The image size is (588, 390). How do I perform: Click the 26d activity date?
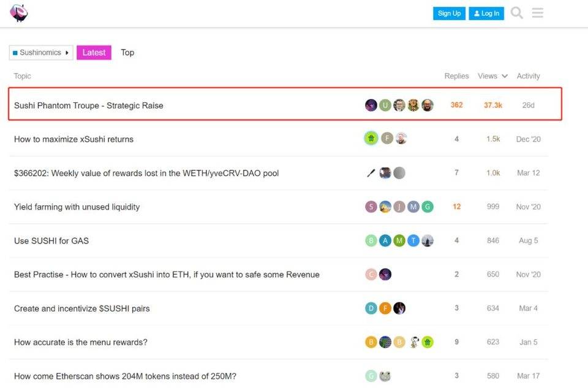pos(528,105)
